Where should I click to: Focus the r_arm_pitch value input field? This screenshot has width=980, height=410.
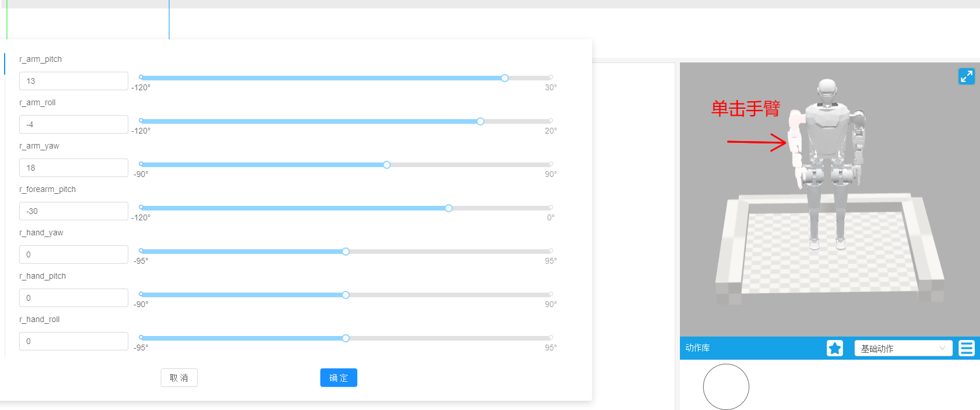73,81
